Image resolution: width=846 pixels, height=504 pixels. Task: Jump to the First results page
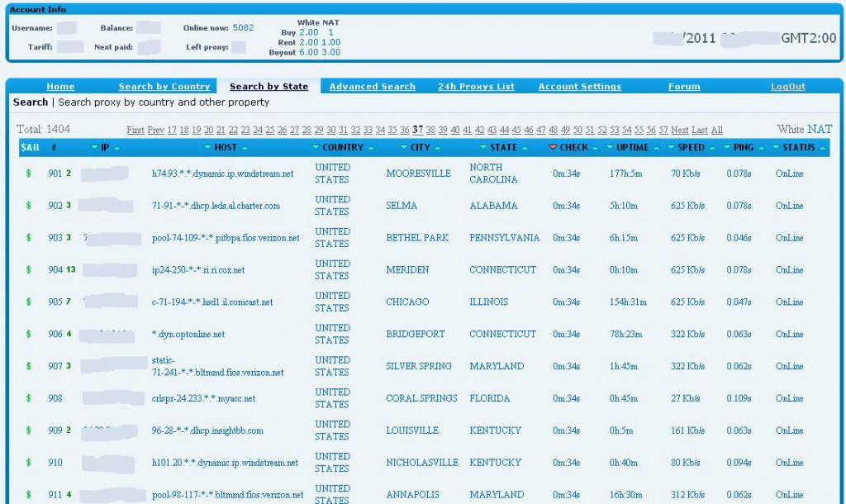(135, 130)
